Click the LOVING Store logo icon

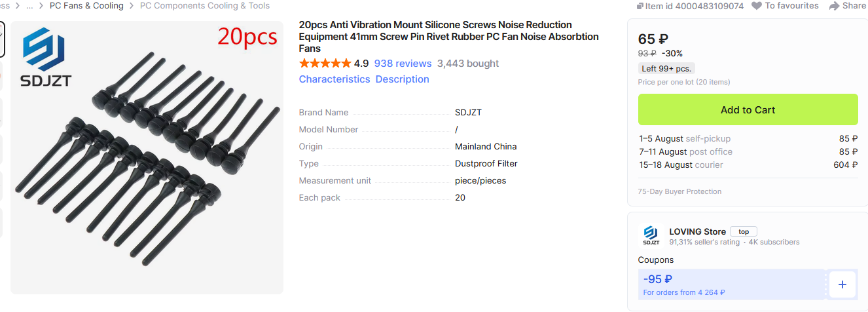pyautogui.click(x=651, y=235)
